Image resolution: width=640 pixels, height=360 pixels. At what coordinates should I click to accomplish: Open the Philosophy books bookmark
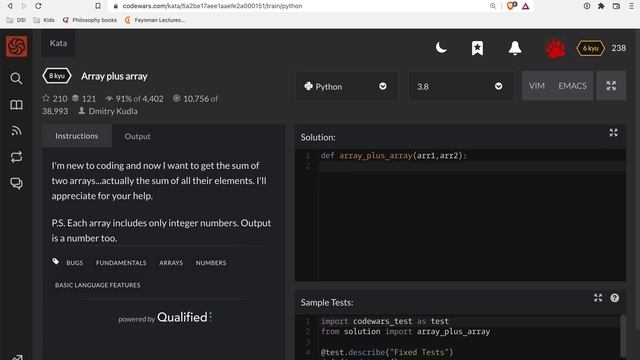pos(90,20)
